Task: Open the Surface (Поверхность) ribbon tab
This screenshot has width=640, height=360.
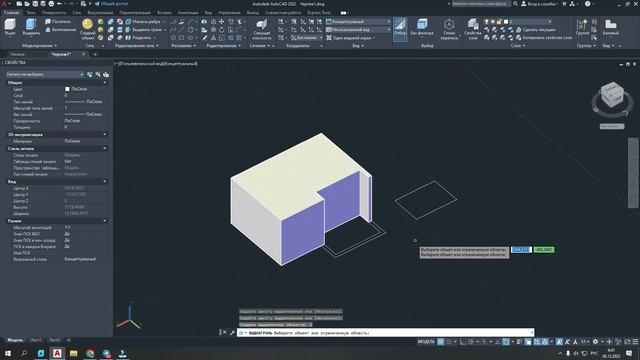Action: [x=53, y=13]
